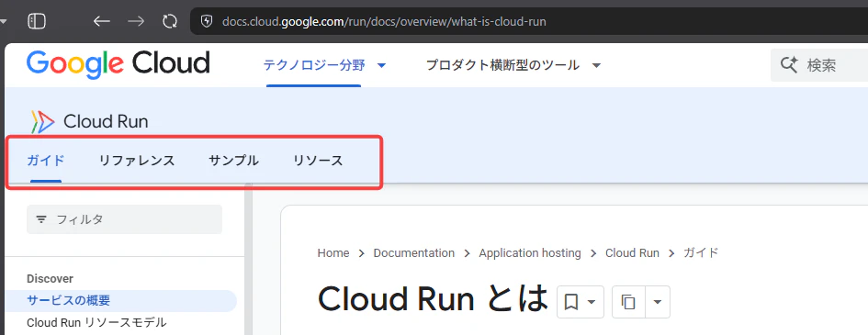Click the フィルタ input field

click(125, 219)
